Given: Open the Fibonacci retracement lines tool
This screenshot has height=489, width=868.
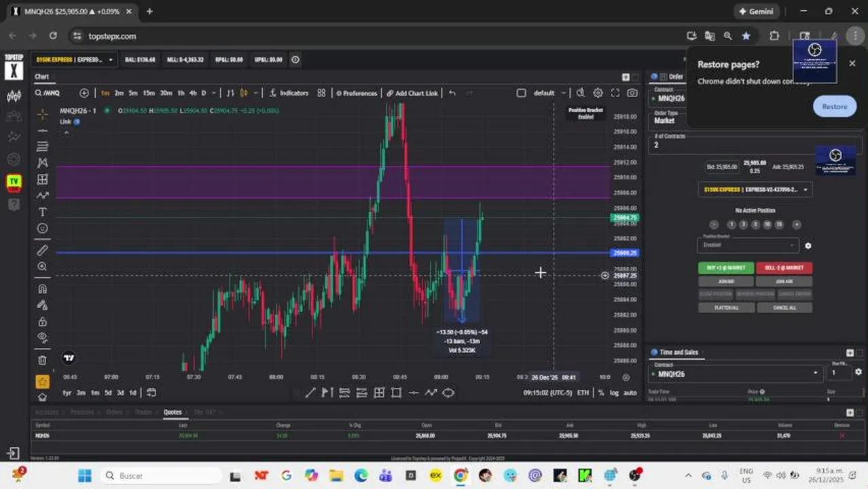Looking at the screenshot, I should coord(42,147).
